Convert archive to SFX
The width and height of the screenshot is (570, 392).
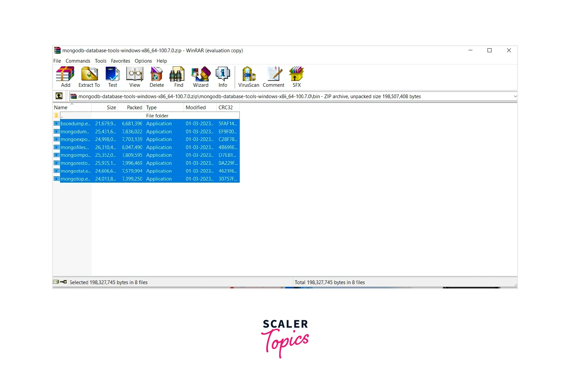click(296, 77)
